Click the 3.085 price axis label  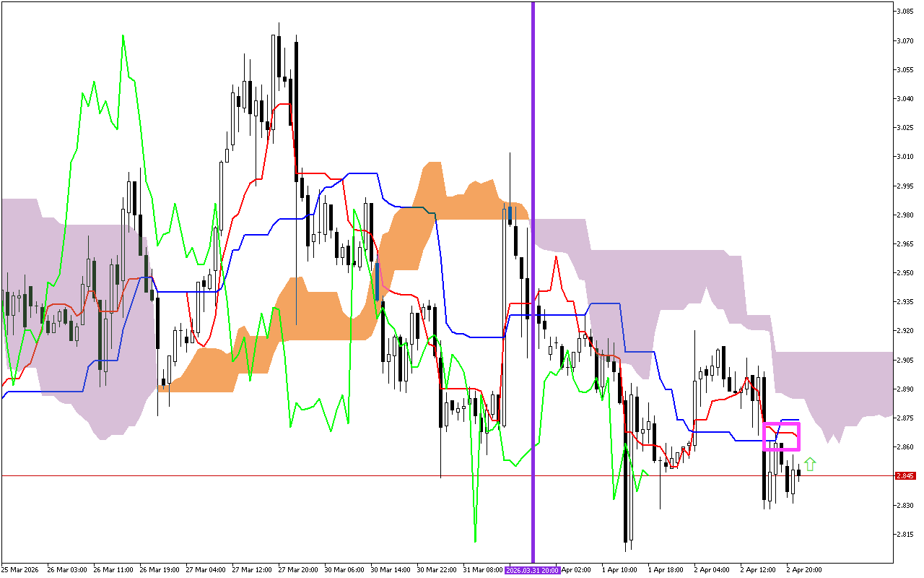905,12
